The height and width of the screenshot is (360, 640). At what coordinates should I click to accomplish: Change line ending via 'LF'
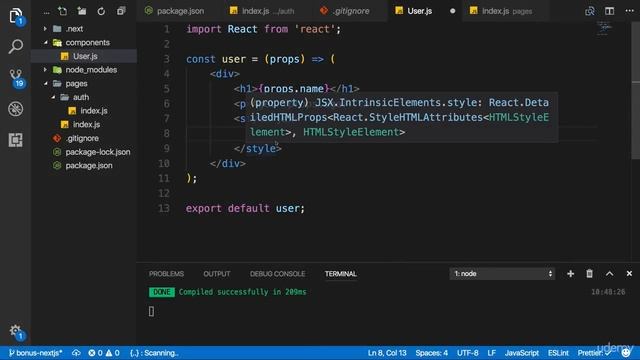[491, 353]
